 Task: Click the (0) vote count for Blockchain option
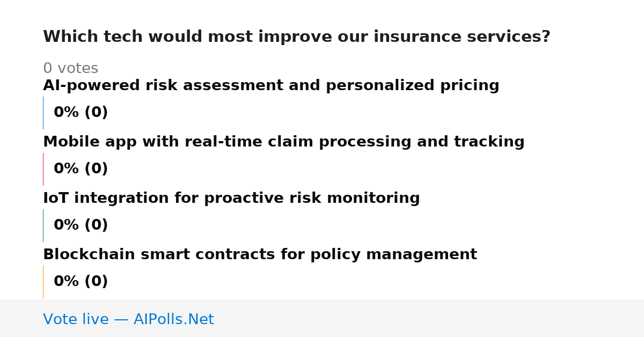(x=96, y=282)
